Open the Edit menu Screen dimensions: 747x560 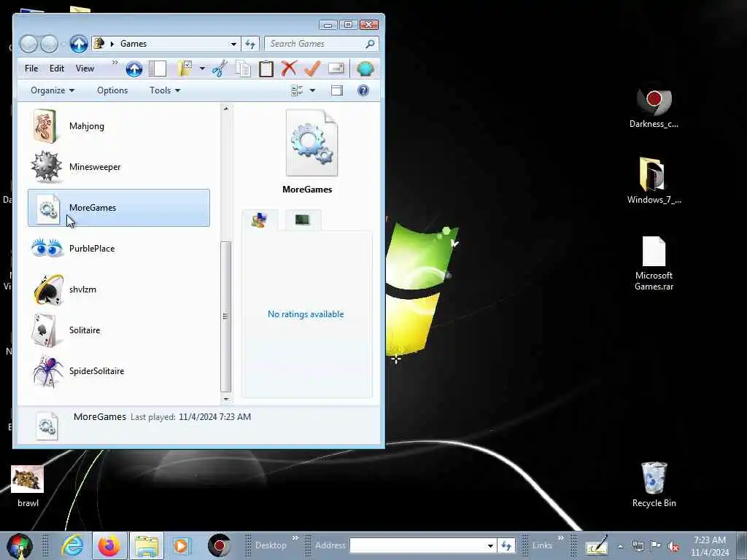(x=57, y=69)
